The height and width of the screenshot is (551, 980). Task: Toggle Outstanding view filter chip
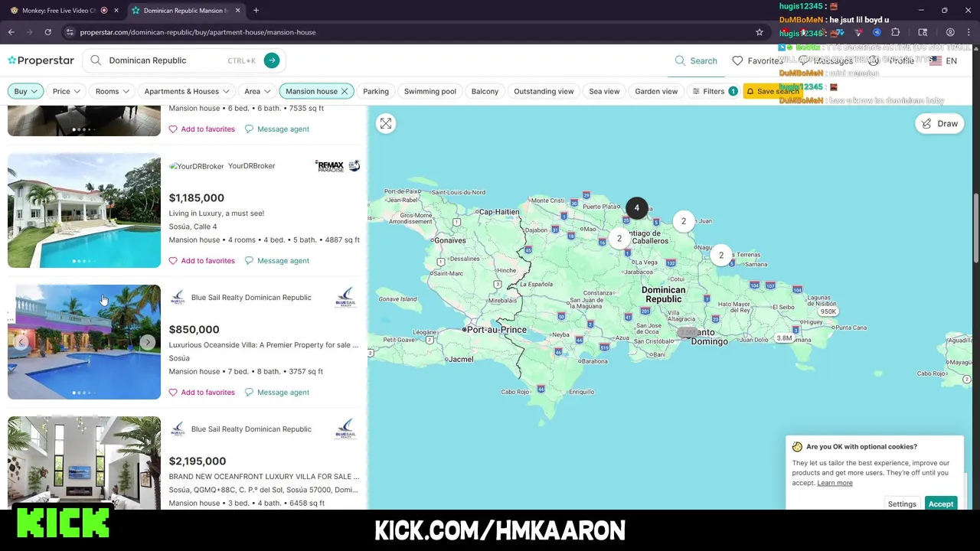544,91
